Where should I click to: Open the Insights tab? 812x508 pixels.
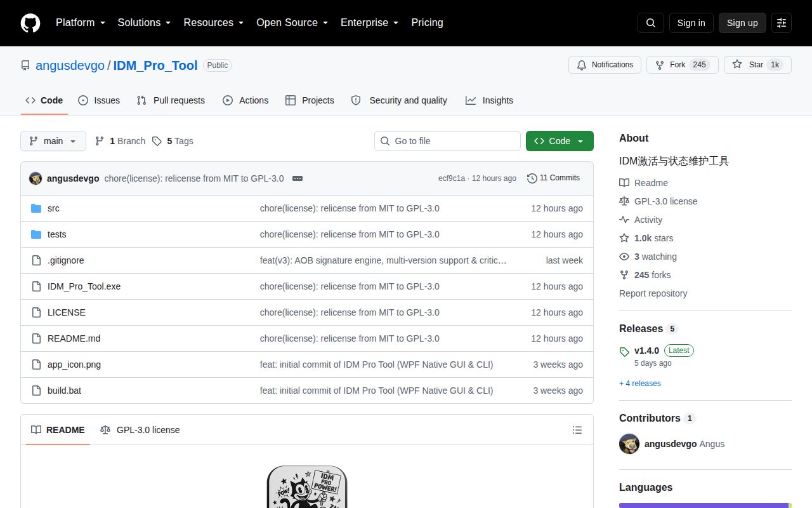(x=489, y=100)
